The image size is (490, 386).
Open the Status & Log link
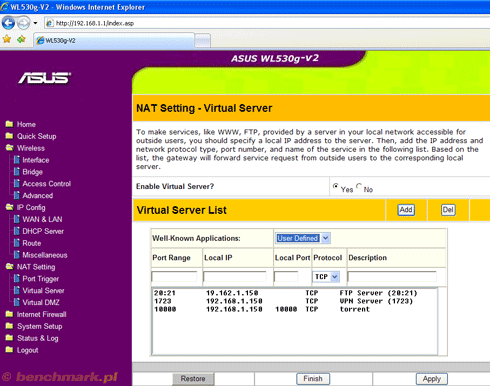(38, 338)
